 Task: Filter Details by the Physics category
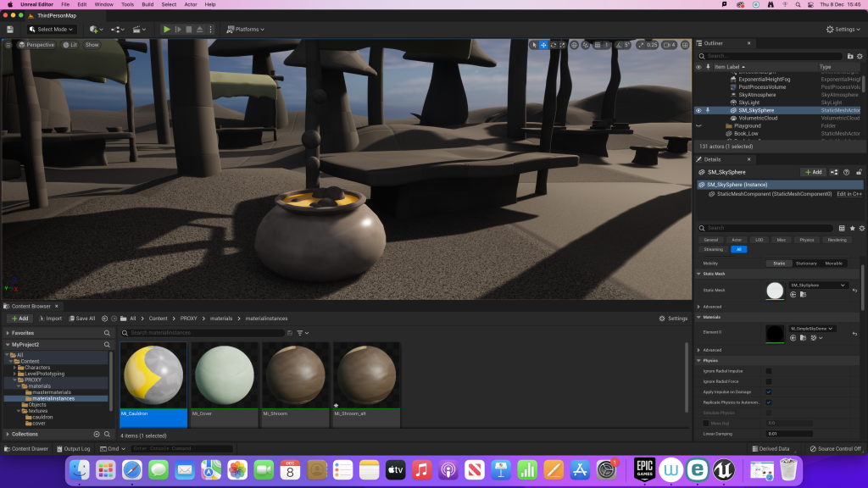807,240
